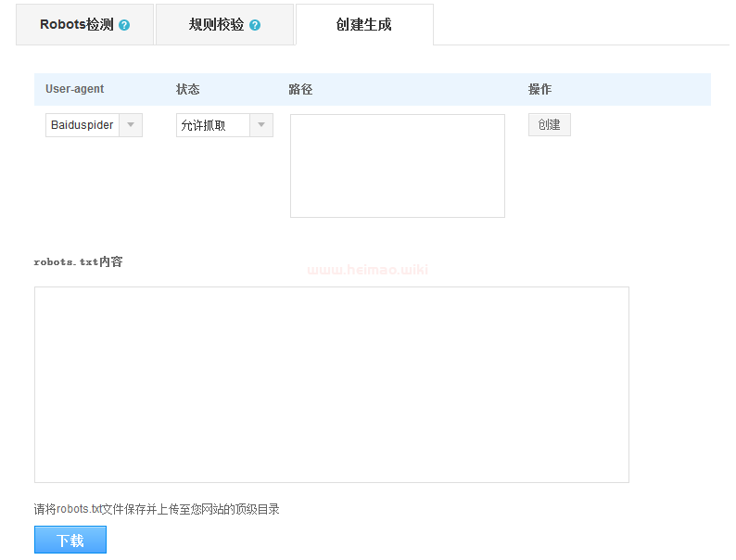Click the 操作 column header
This screenshot has width=736, height=560.
tap(539, 89)
